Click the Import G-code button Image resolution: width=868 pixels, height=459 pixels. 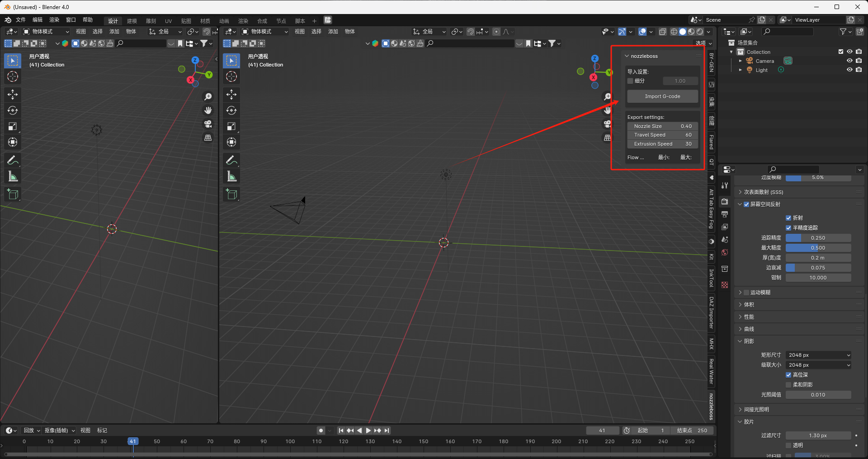click(662, 96)
